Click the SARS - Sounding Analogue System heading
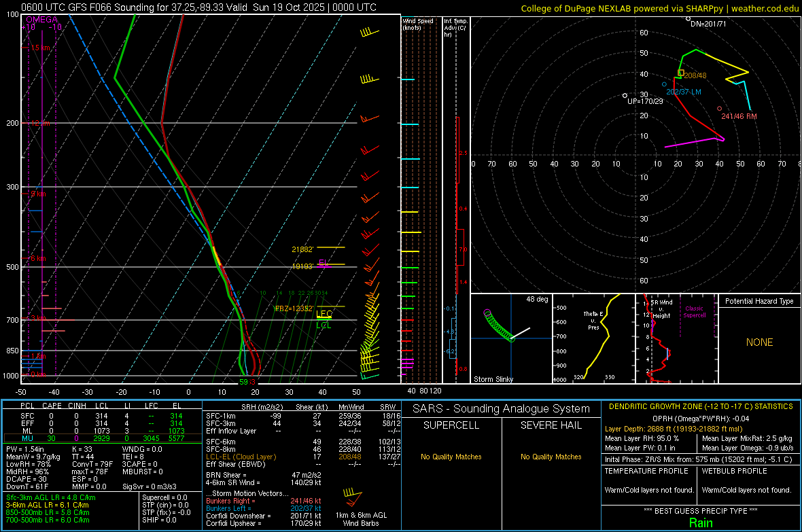The height and width of the screenshot is (532, 802). click(502, 409)
